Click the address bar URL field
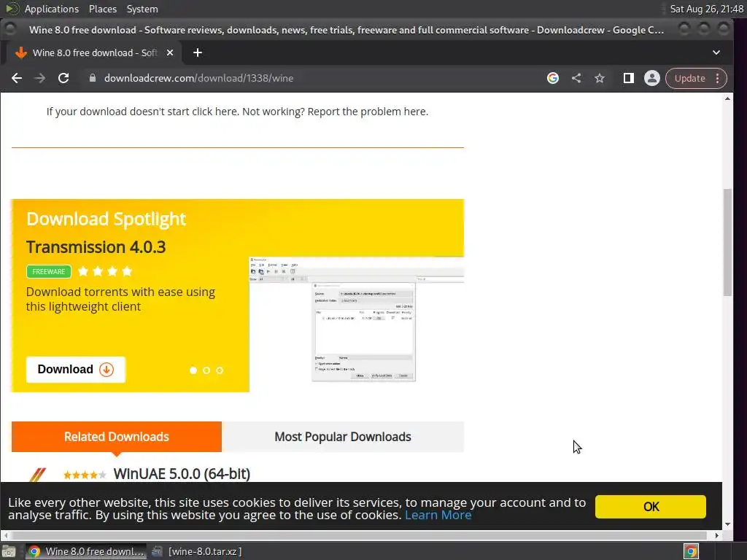 tap(314, 78)
